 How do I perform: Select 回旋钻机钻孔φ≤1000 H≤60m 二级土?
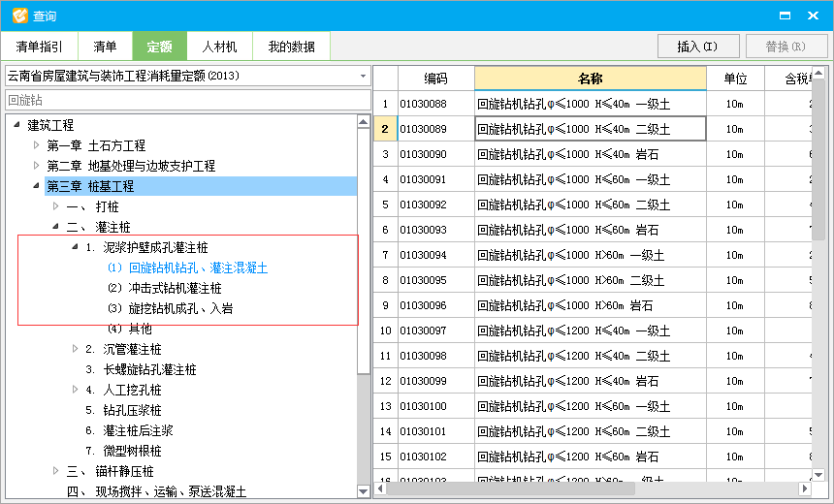[x=591, y=205]
